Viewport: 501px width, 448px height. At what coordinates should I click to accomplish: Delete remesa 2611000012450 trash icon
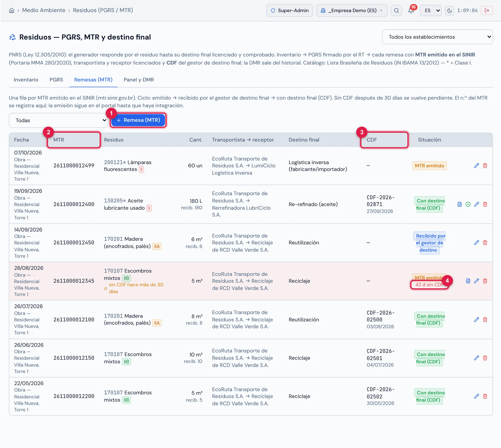(485, 243)
